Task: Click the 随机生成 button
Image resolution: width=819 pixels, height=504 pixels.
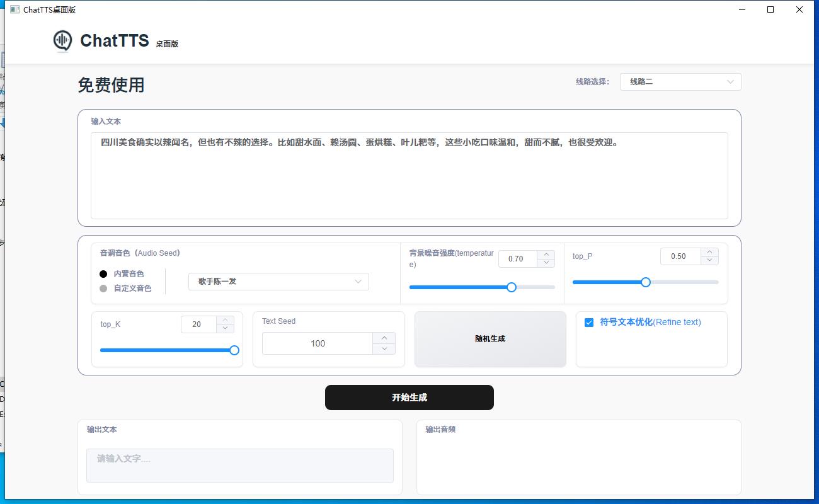Action: [x=490, y=339]
